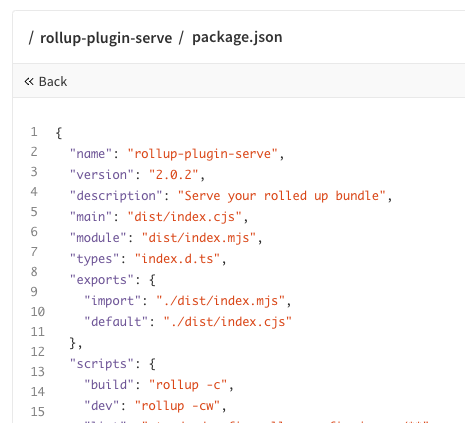
Task: Click "Serve your rolled up bundle" string
Action: point(282,196)
